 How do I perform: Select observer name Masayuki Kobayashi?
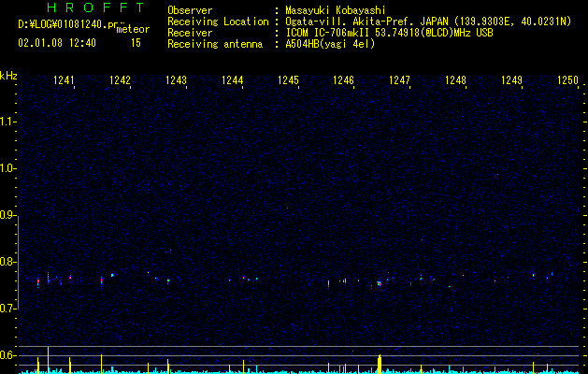tap(336, 10)
